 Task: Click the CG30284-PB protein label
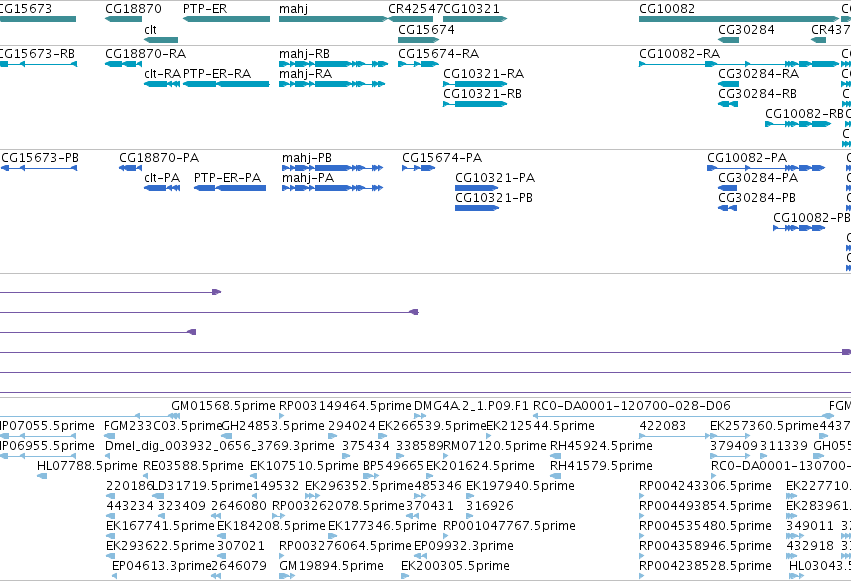pyautogui.click(x=757, y=198)
